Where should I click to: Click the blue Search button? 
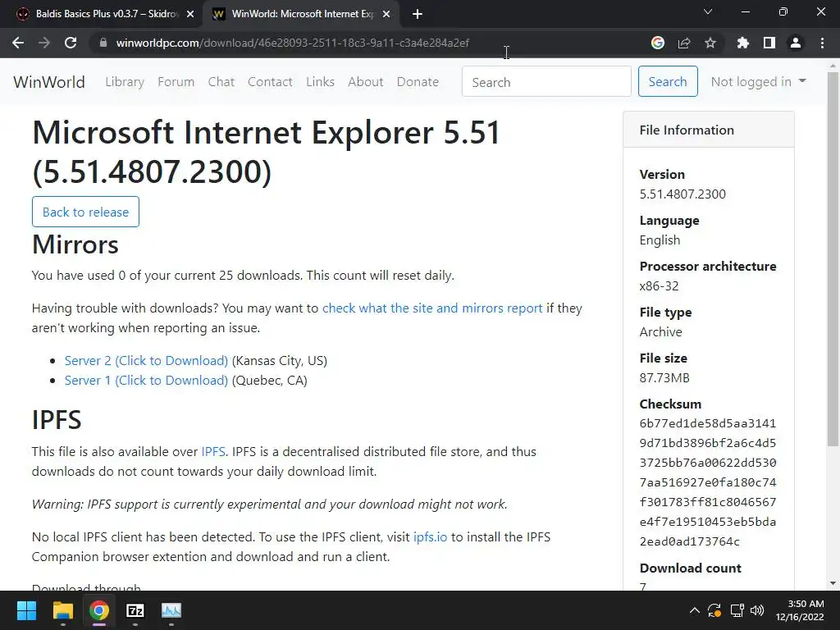[668, 81]
